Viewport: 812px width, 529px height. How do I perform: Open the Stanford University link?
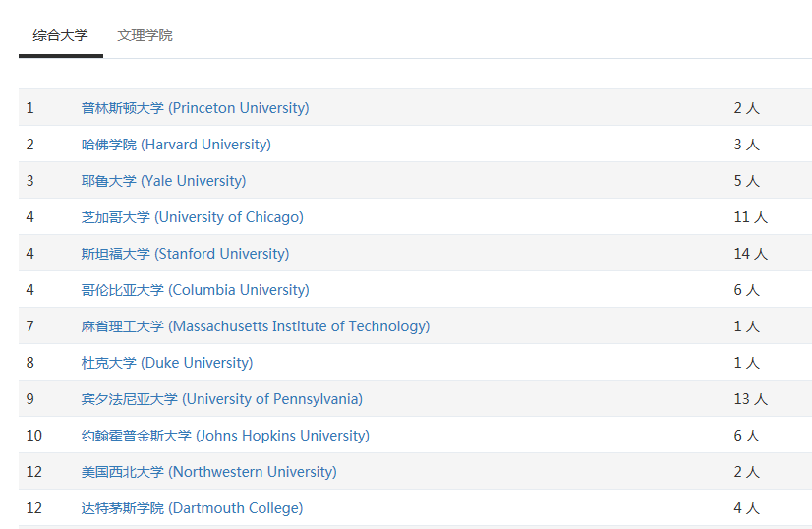pyautogui.click(x=186, y=254)
